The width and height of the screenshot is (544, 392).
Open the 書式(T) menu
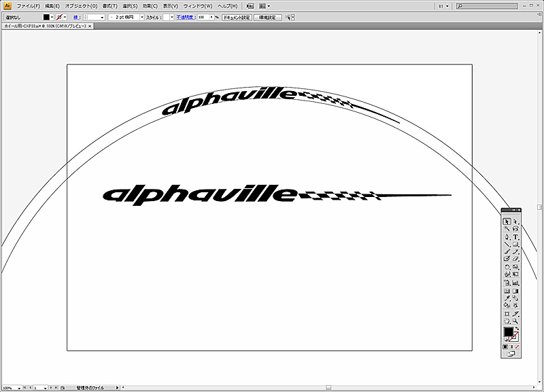tap(110, 6)
